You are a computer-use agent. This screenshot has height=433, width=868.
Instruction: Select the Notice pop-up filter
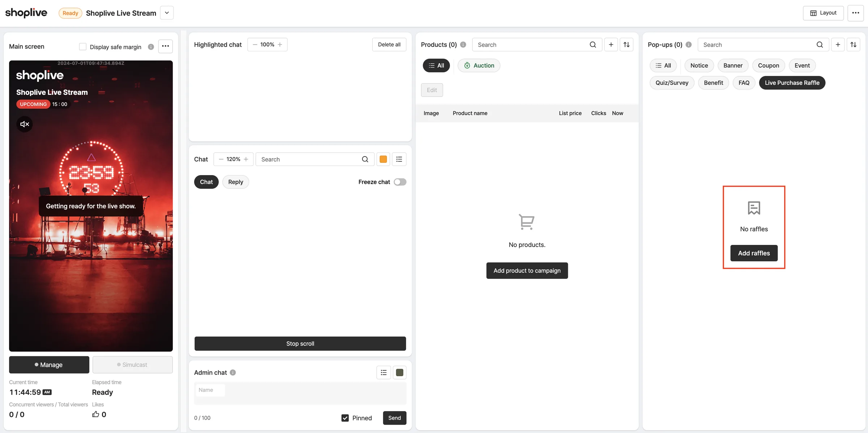coord(699,65)
